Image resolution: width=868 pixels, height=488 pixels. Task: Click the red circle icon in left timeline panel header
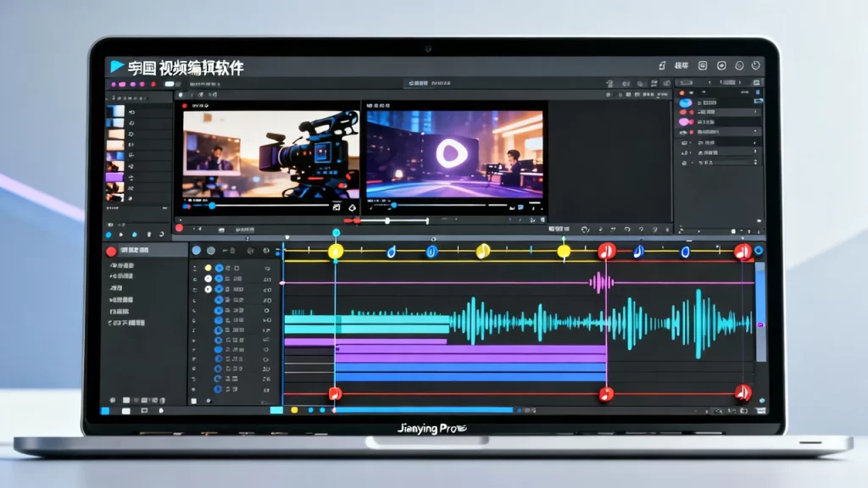point(110,252)
